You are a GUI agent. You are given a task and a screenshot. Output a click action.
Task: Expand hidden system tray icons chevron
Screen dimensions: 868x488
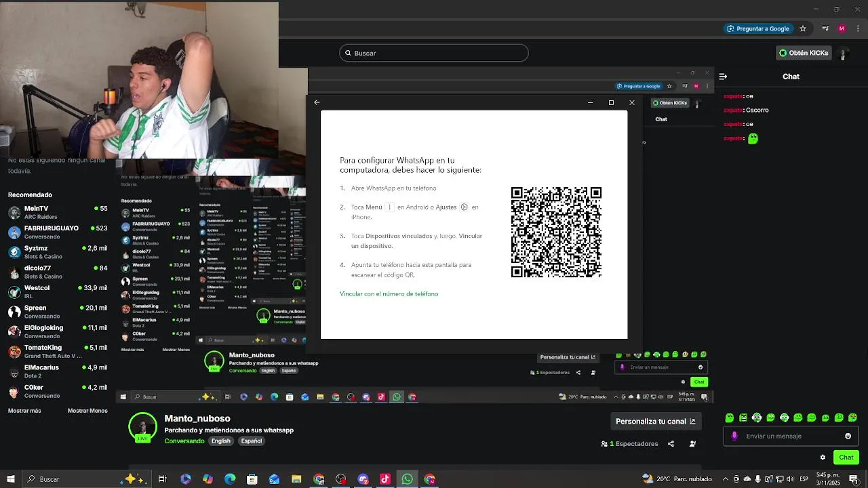[724, 479]
